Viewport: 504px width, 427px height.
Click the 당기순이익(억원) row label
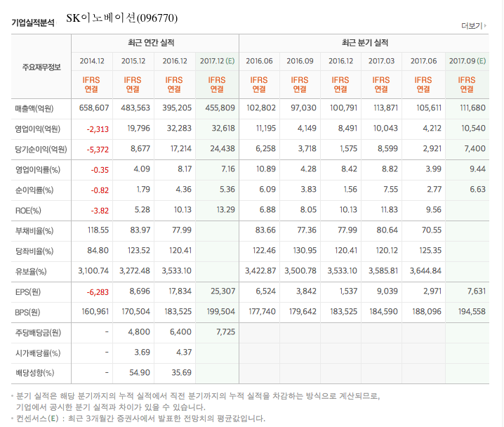coord(41,149)
